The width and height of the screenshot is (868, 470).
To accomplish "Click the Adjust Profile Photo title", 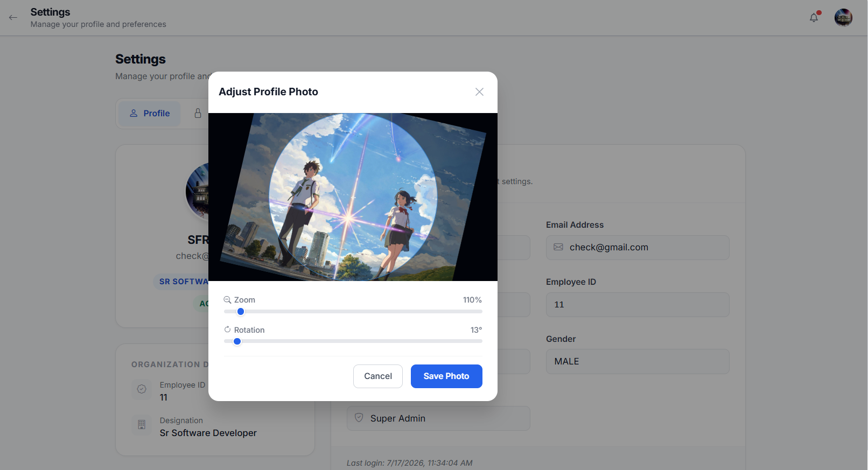I will [268, 92].
